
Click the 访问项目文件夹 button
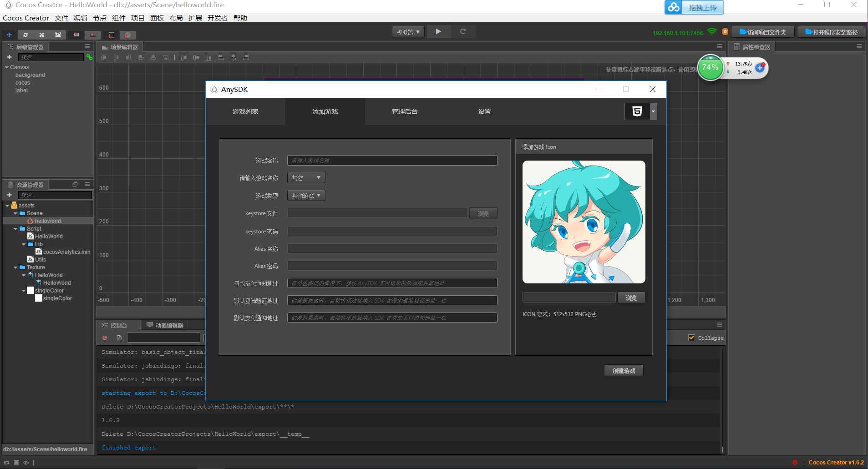tap(763, 32)
